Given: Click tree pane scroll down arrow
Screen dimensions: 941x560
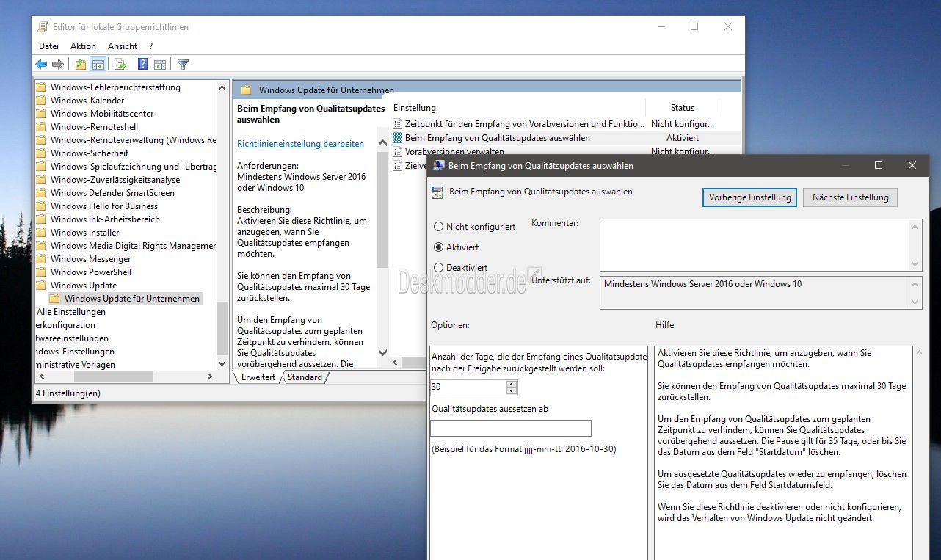Looking at the screenshot, I should click(222, 363).
